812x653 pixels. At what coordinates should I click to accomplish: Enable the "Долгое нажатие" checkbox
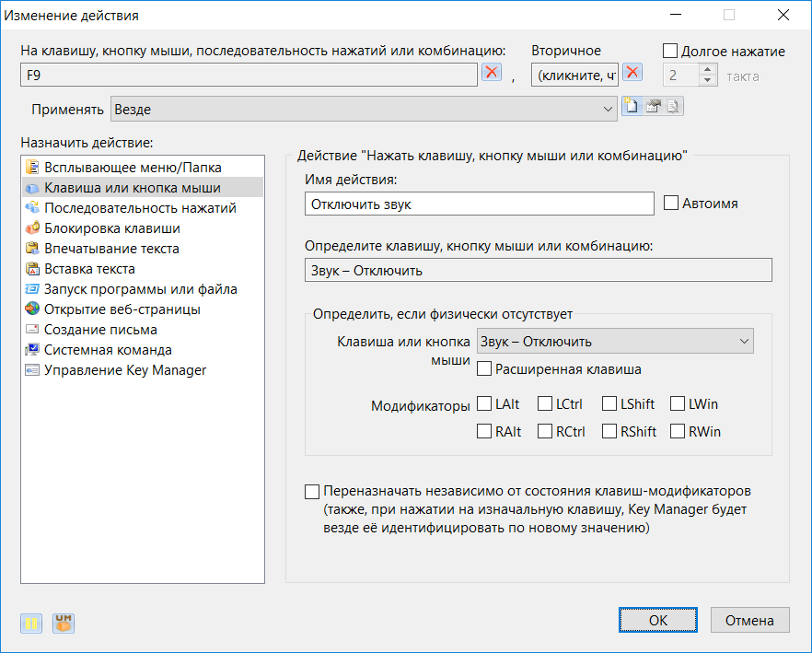tap(670, 51)
